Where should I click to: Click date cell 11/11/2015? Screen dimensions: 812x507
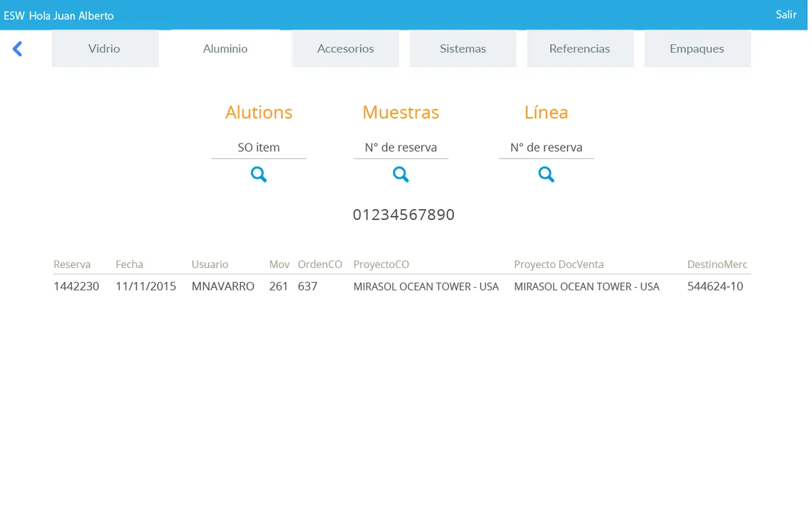[x=145, y=286]
